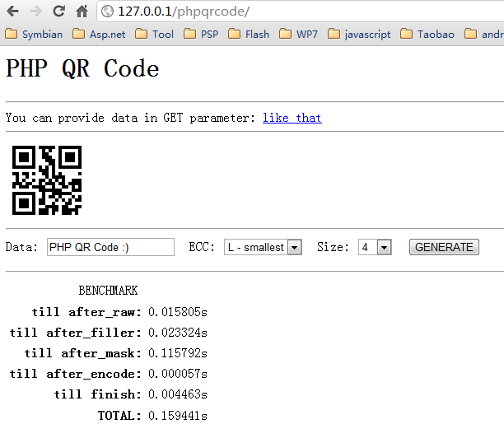The height and width of the screenshot is (438, 504).
Task: Open the Asp.net bookmark folder
Action: [98, 35]
